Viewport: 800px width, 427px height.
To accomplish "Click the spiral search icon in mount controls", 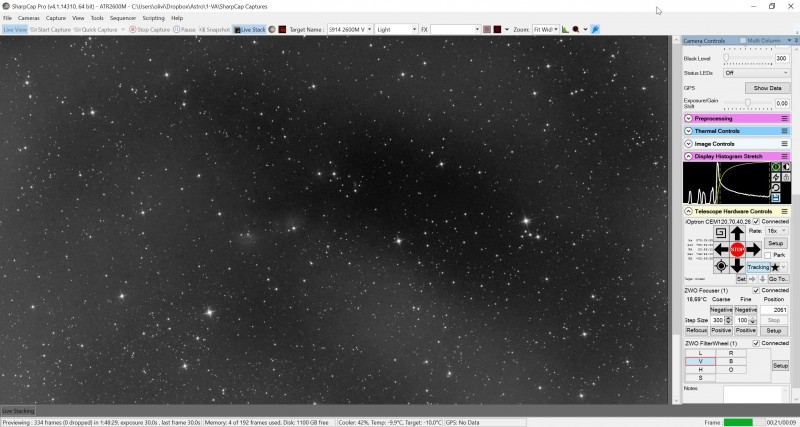I will [720, 233].
